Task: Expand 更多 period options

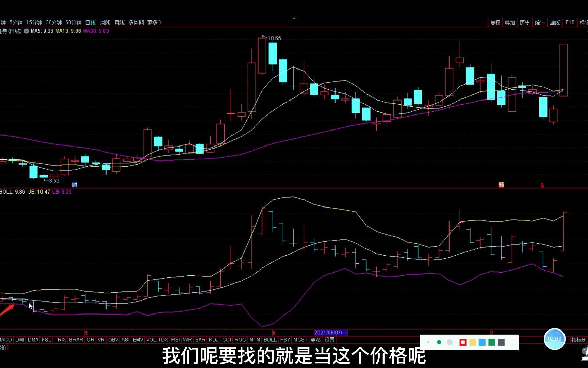Action: [x=154, y=22]
